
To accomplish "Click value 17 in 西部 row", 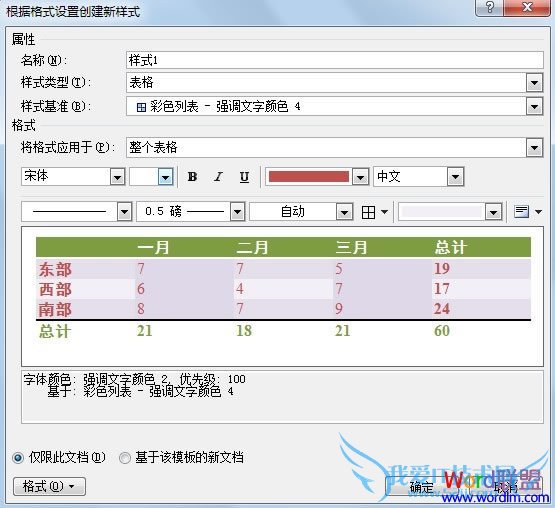I will click(442, 289).
